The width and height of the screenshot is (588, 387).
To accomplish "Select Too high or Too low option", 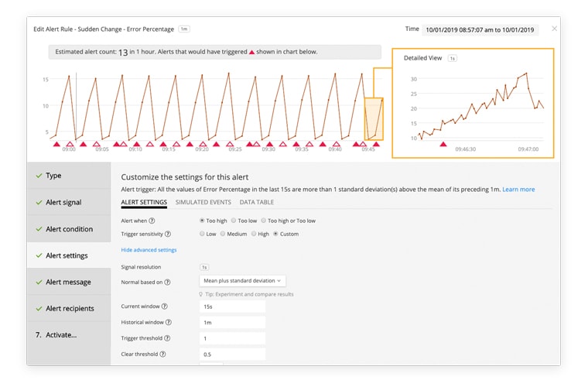I will click(262, 221).
